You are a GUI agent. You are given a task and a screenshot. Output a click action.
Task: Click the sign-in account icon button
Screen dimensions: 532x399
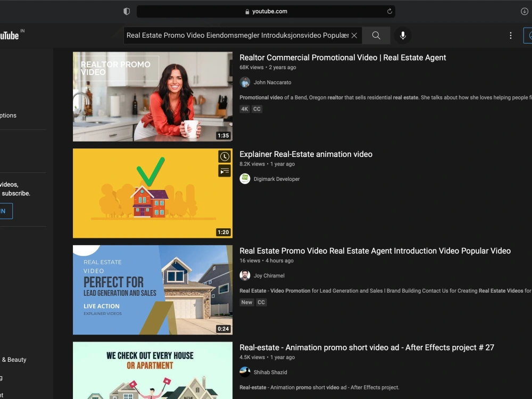pos(528,35)
